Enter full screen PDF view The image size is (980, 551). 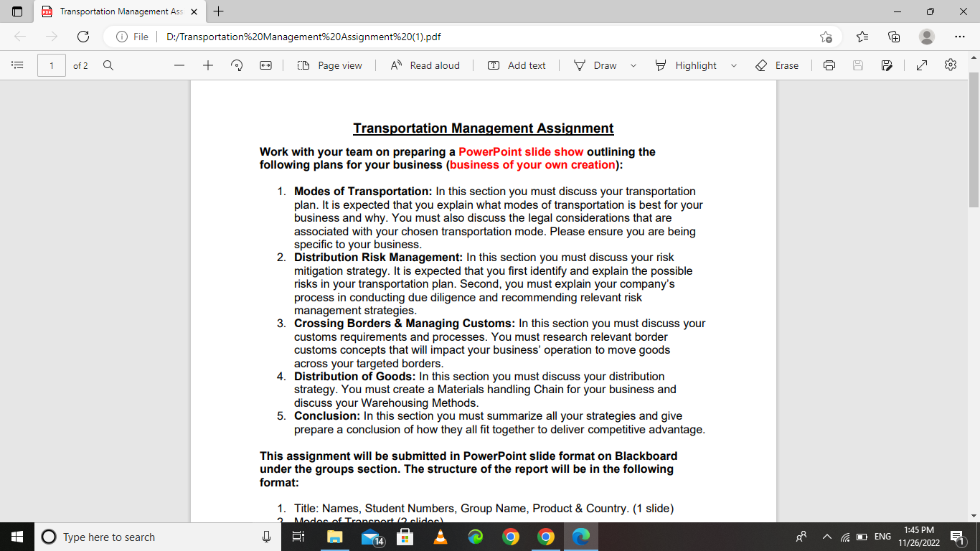click(x=922, y=65)
